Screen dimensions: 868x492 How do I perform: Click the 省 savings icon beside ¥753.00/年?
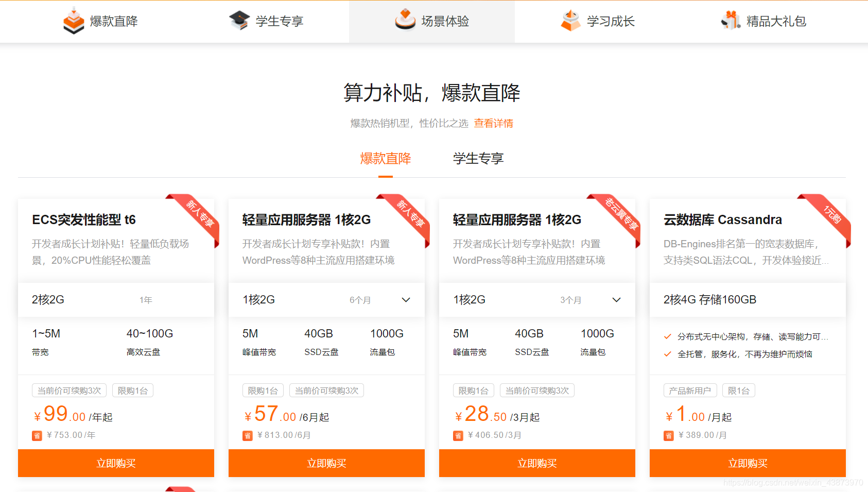37,436
